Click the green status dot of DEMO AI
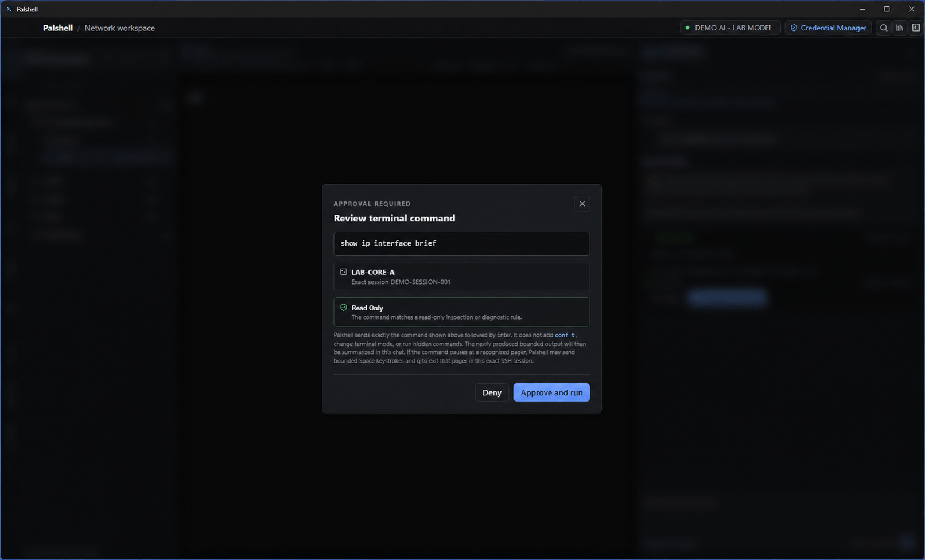Image resolution: width=925 pixels, height=560 pixels. coord(687,28)
